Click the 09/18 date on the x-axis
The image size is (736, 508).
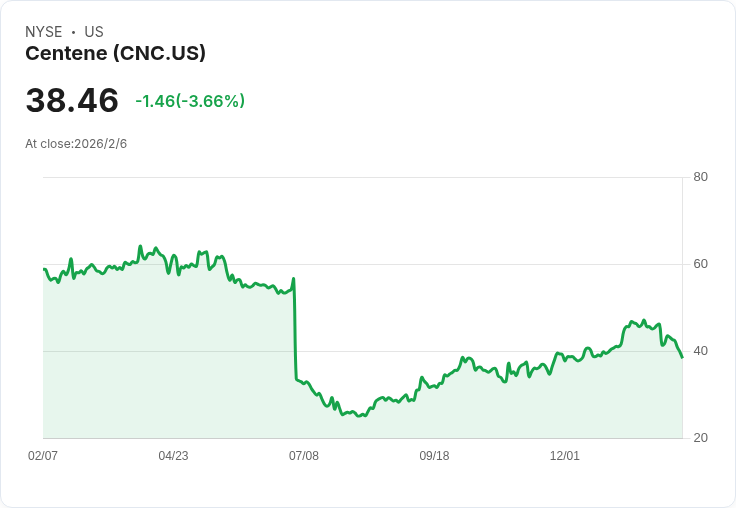(x=434, y=456)
